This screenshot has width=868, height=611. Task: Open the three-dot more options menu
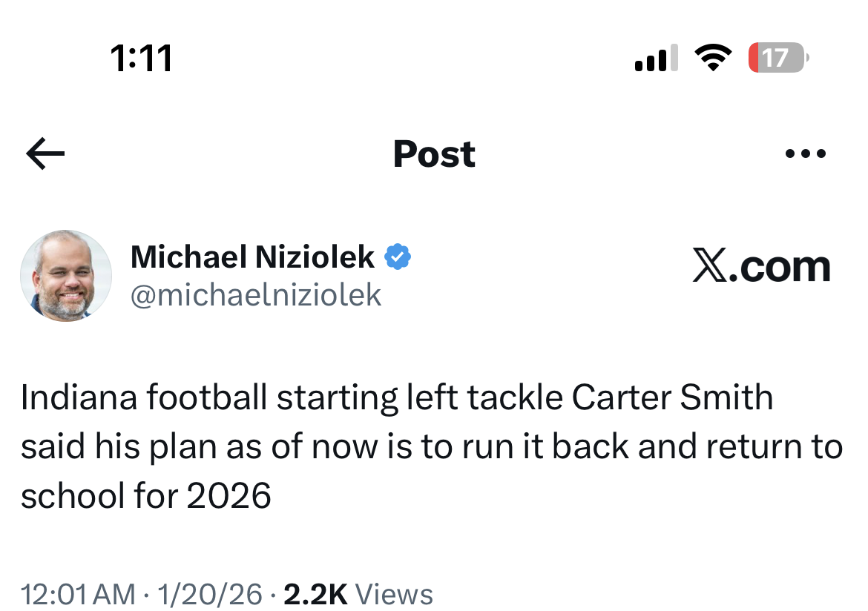pos(805,154)
